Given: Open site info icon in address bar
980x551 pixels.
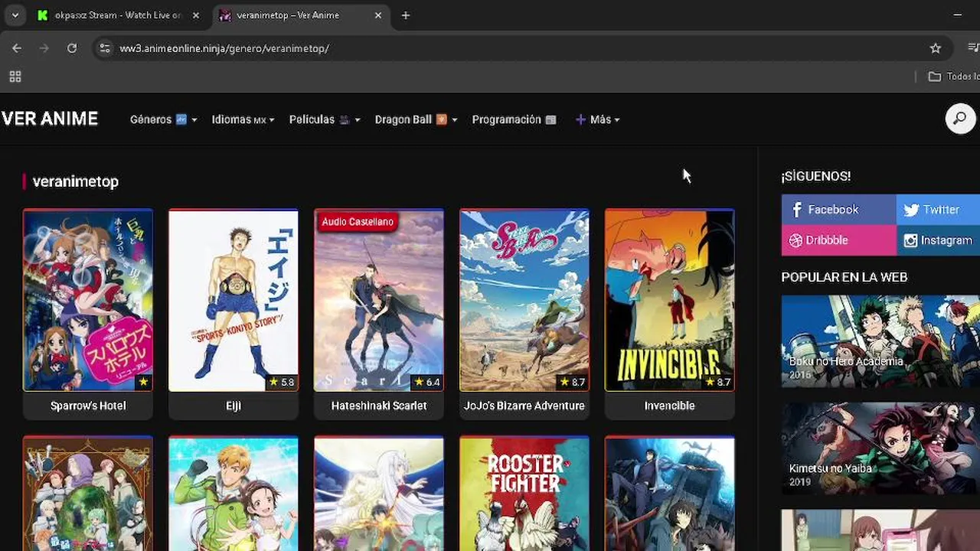Looking at the screenshot, I should coord(105,48).
